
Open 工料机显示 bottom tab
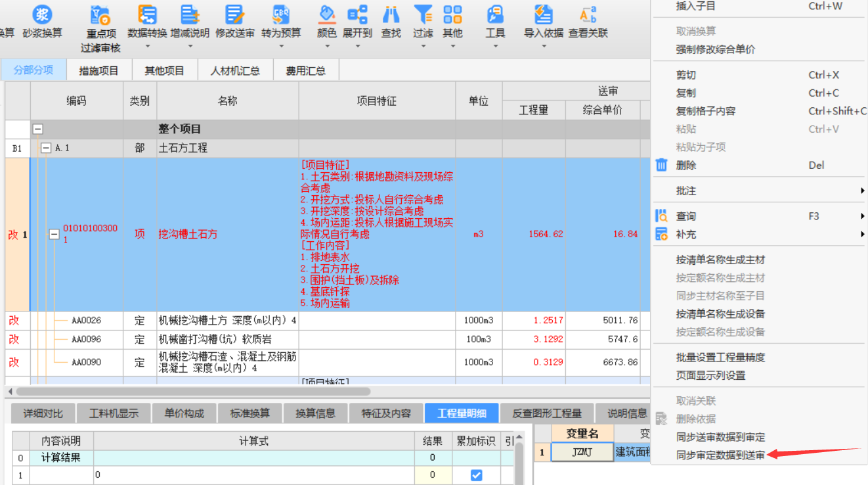coord(114,413)
